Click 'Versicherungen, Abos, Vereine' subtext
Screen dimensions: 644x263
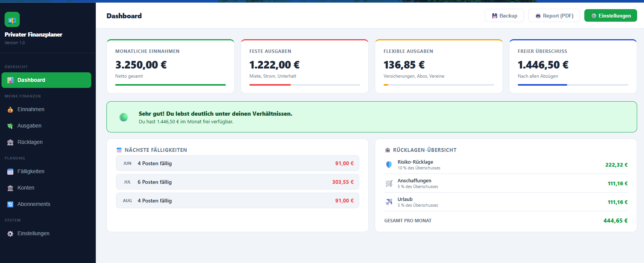(x=414, y=76)
